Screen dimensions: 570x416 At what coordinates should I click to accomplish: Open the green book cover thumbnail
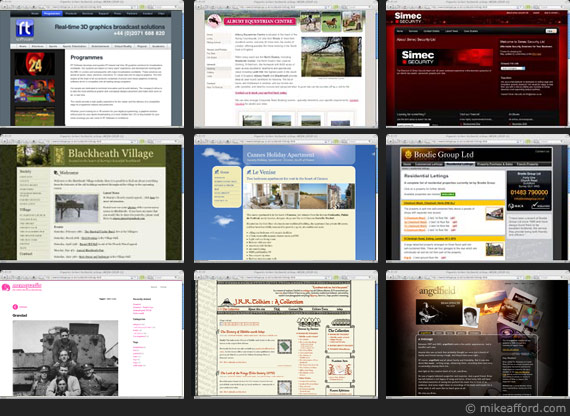click(284, 346)
